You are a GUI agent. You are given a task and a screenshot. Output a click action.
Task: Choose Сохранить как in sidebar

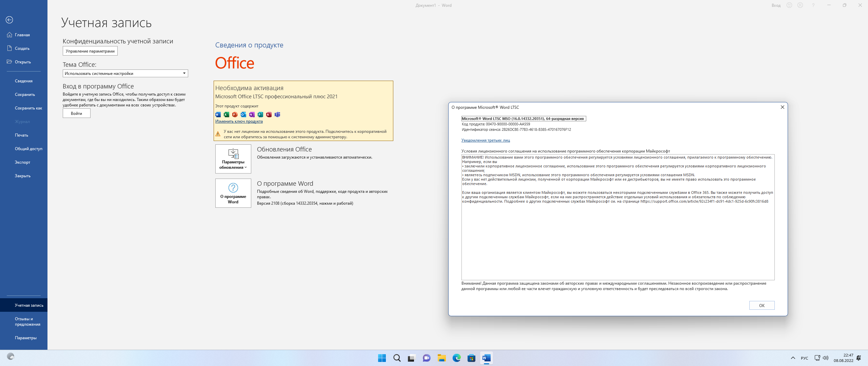(24, 108)
